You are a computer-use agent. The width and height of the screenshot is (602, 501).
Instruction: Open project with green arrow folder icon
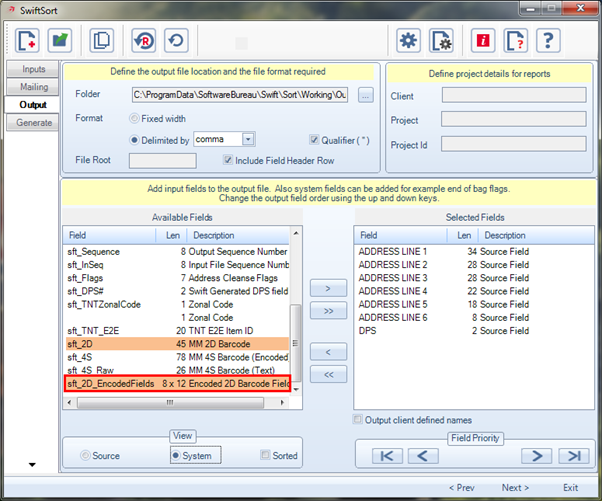click(60, 40)
